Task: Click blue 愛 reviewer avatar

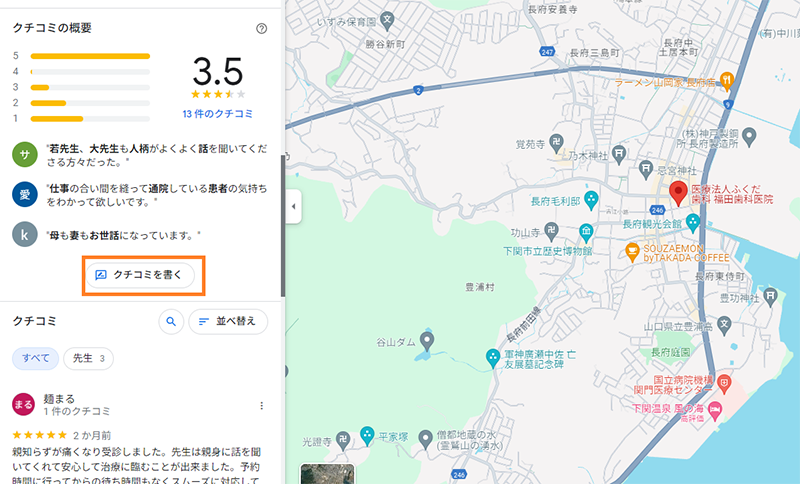Action: [x=24, y=194]
